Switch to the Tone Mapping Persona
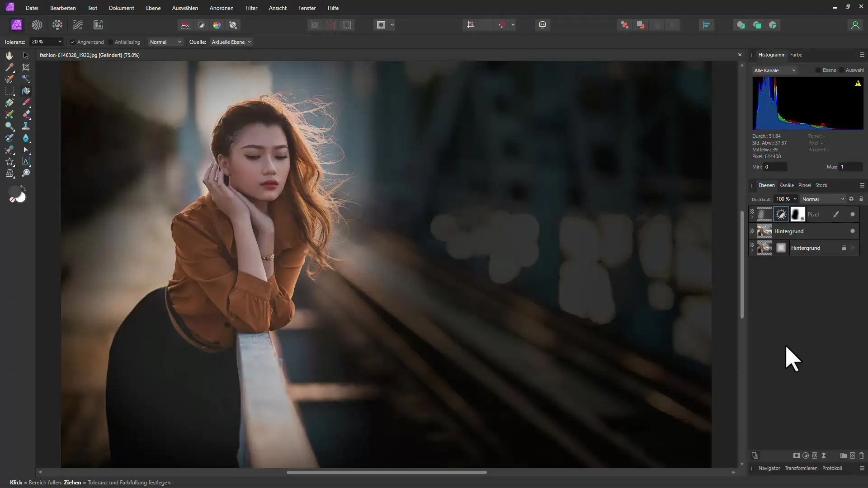868x488 pixels. pos(78,25)
